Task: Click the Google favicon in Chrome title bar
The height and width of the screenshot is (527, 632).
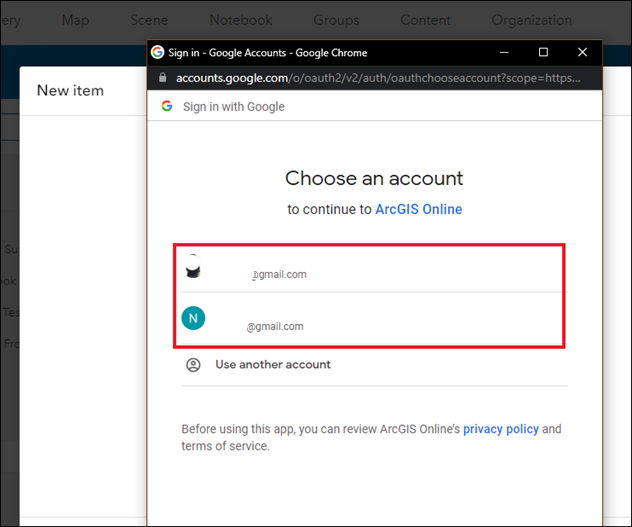Action: pos(157,53)
